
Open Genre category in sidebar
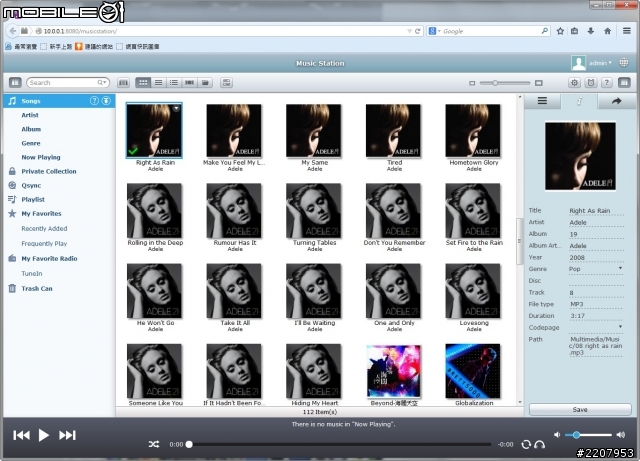pos(31,143)
